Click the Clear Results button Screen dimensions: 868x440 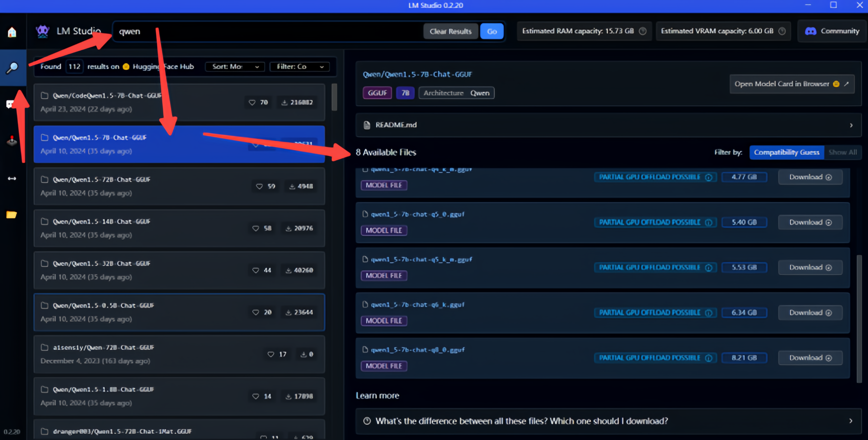pyautogui.click(x=450, y=31)
